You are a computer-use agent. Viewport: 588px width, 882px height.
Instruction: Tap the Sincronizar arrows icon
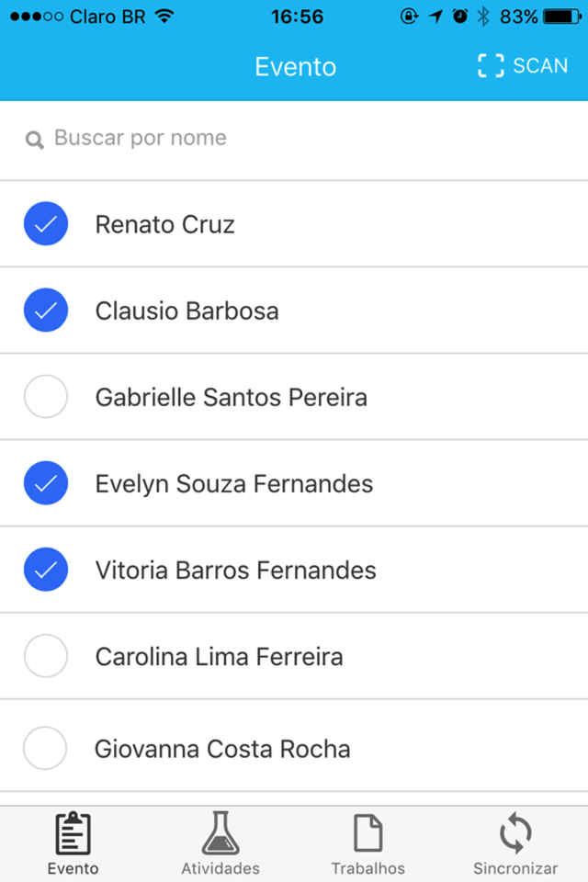(x=515, y=834)
